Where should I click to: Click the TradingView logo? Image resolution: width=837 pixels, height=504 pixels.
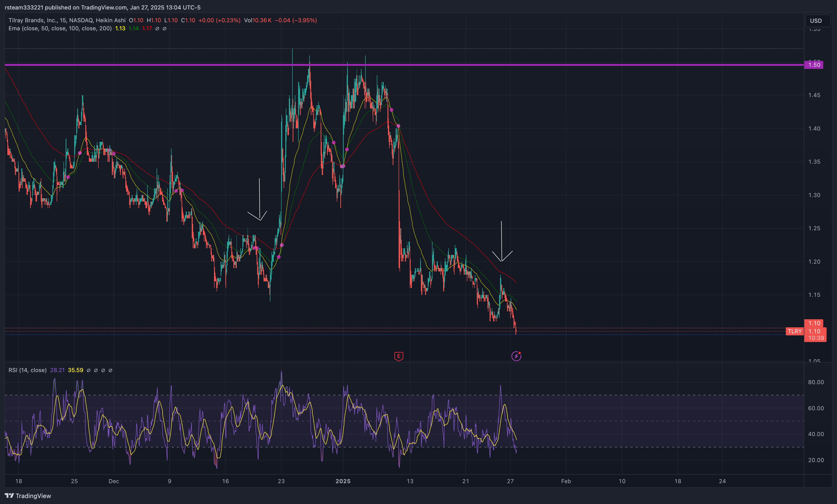click(x=28, y=496)
